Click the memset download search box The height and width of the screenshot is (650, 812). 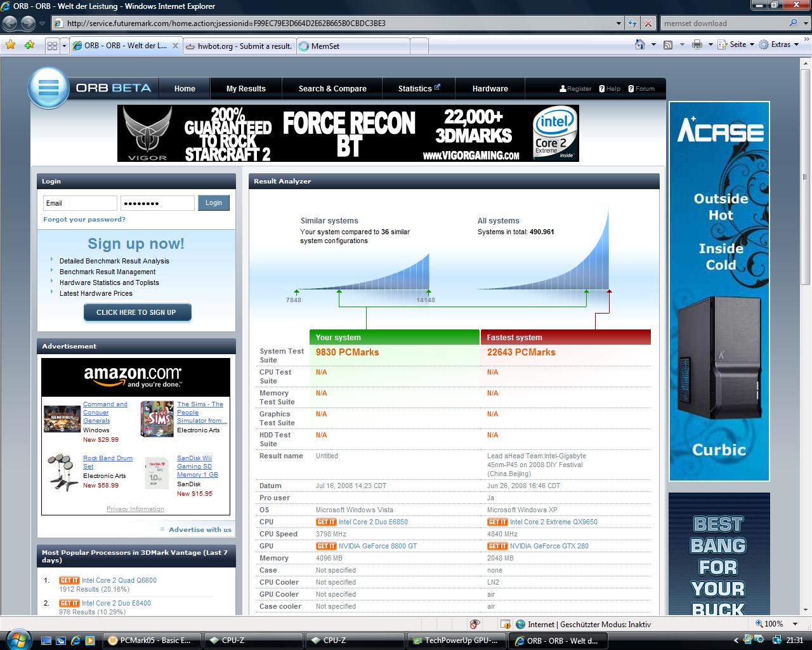[723, 23]
